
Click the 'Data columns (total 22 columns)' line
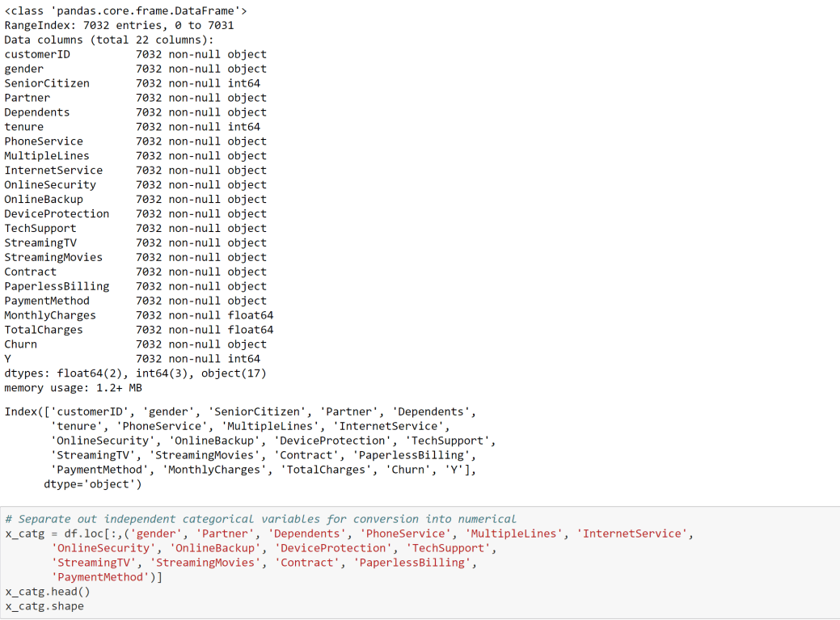(109, 40)
